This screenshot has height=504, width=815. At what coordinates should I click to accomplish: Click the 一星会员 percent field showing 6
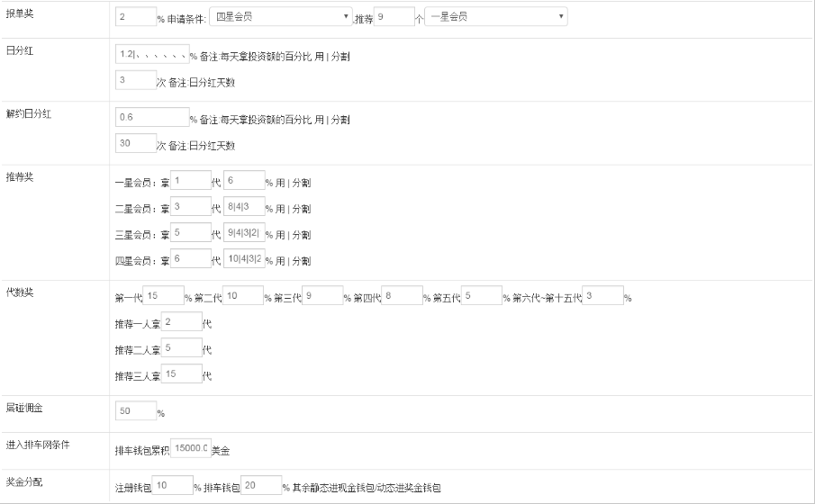[244, 180]
